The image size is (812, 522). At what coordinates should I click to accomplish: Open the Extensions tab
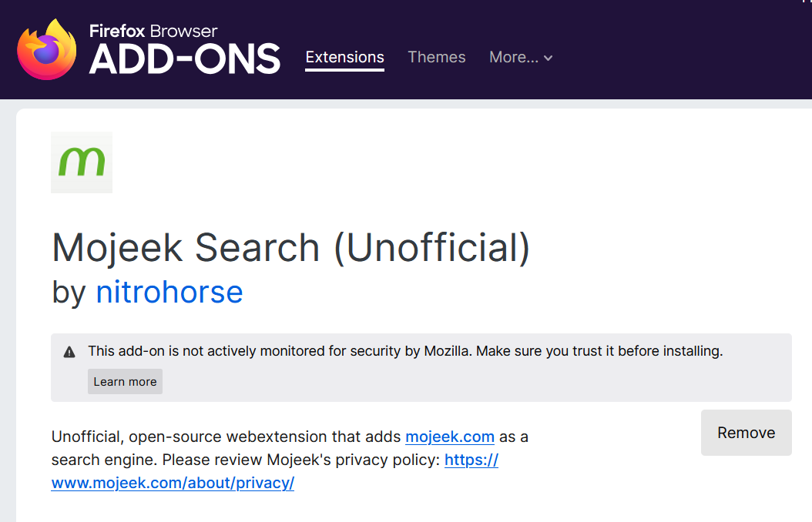point(344,57)
